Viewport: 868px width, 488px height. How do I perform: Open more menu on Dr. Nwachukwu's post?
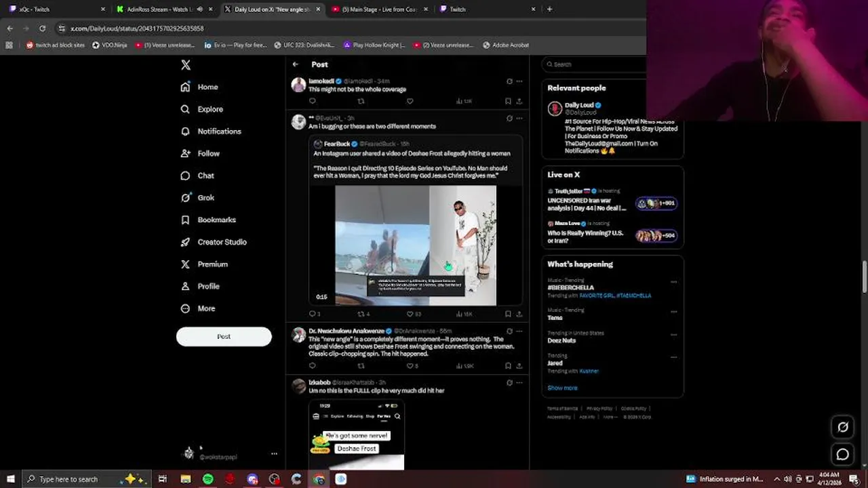pyautogui.click(x=519, y=331)
